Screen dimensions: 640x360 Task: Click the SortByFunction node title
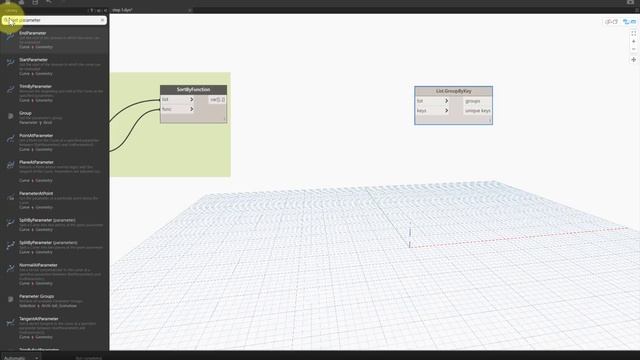click(x=193, y=89)
